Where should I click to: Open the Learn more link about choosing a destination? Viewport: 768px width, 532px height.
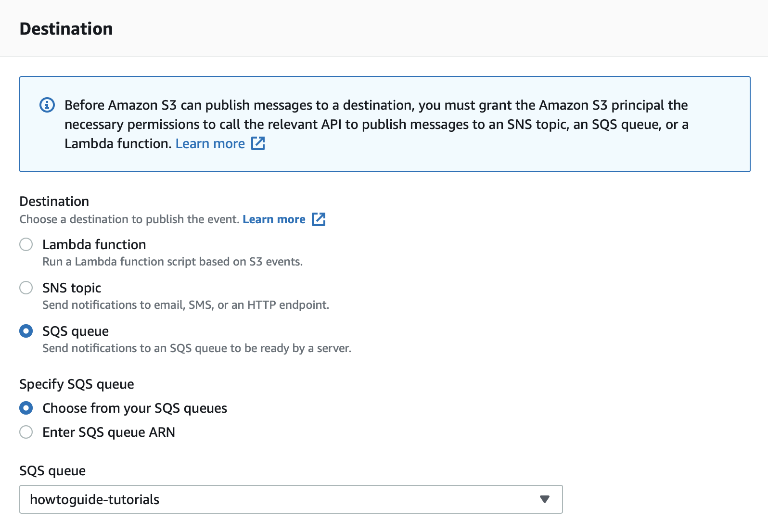click(x=274, y=219)
